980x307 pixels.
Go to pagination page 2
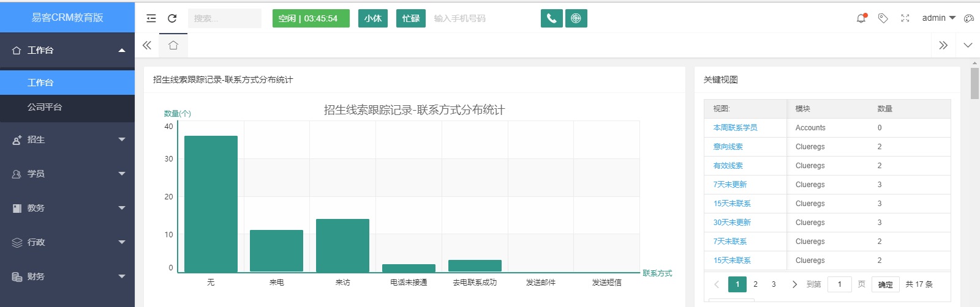pyautogui.click(x=755, y=284)
